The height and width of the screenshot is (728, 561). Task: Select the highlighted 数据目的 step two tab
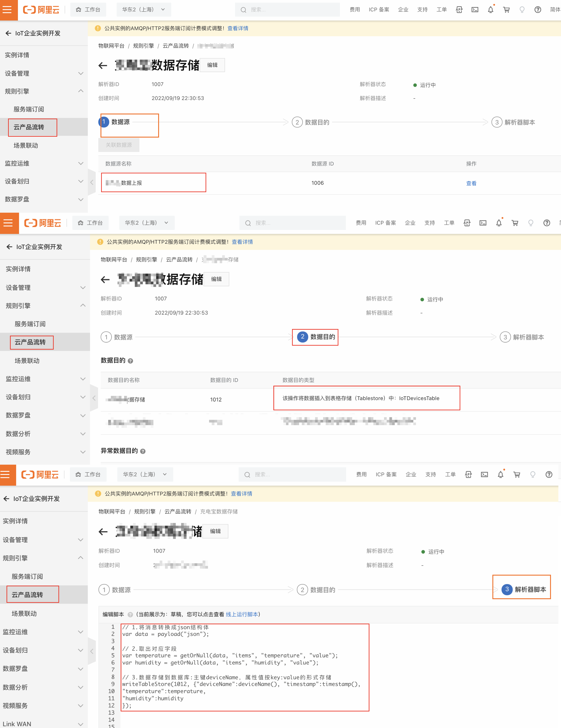315,337
